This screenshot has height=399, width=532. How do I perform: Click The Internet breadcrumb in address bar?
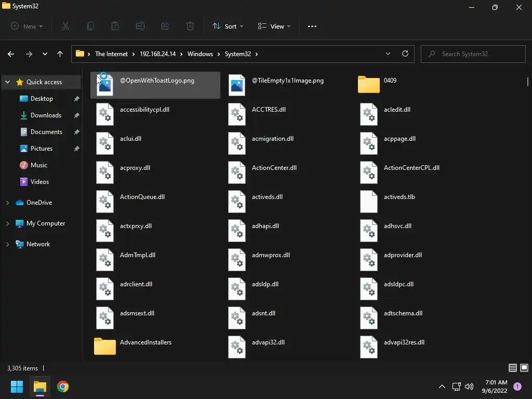pyautogui.click(x=111, y=54)
